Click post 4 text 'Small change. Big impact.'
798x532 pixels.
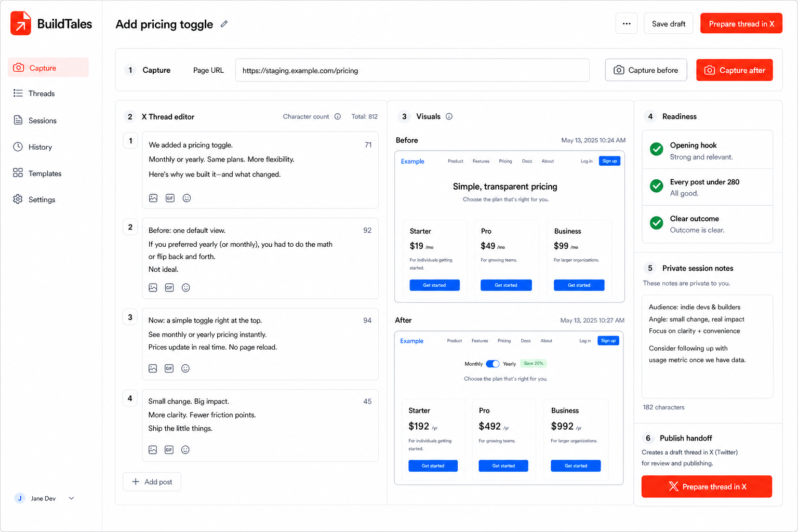(189, 401)
